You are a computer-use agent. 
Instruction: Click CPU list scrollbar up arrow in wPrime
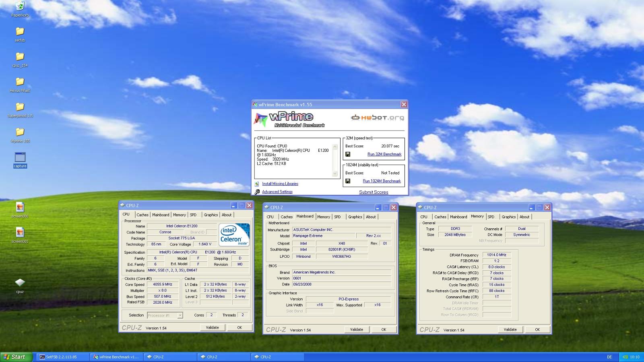coord(335,147)
